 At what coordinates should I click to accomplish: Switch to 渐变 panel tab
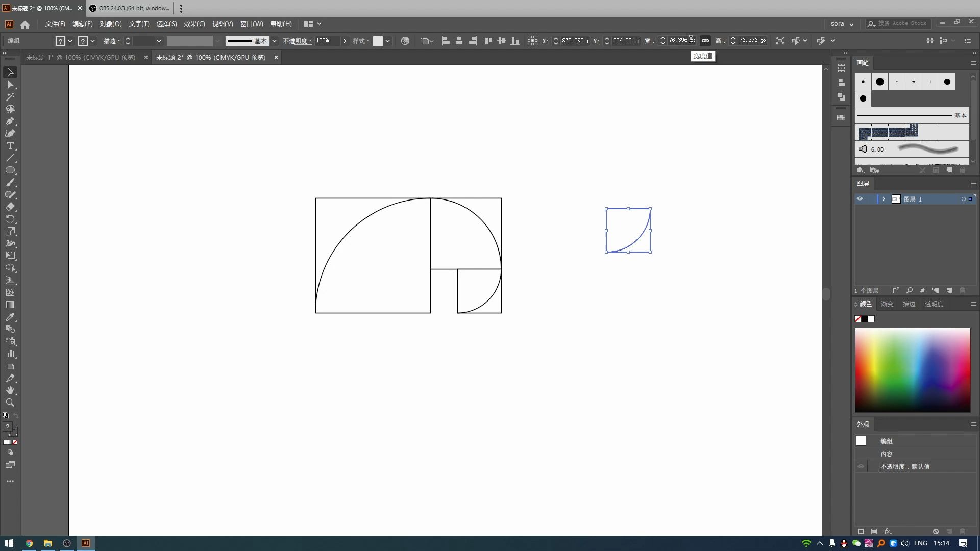pos(887,304)
